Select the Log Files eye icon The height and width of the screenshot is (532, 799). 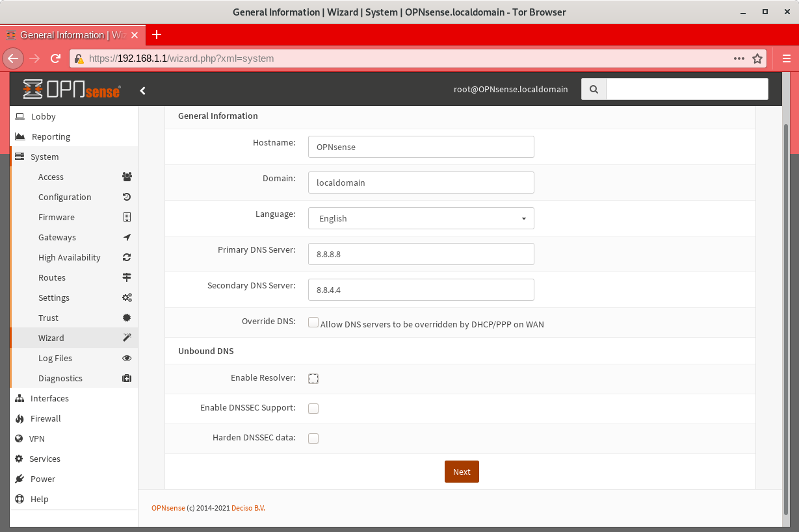tap(127, 358)
